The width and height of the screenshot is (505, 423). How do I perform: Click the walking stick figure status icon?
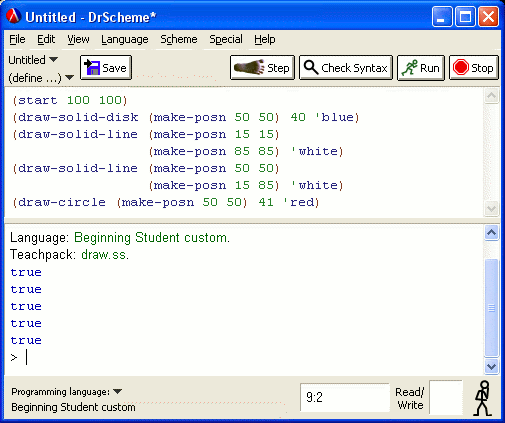click(x=483, y=398)
